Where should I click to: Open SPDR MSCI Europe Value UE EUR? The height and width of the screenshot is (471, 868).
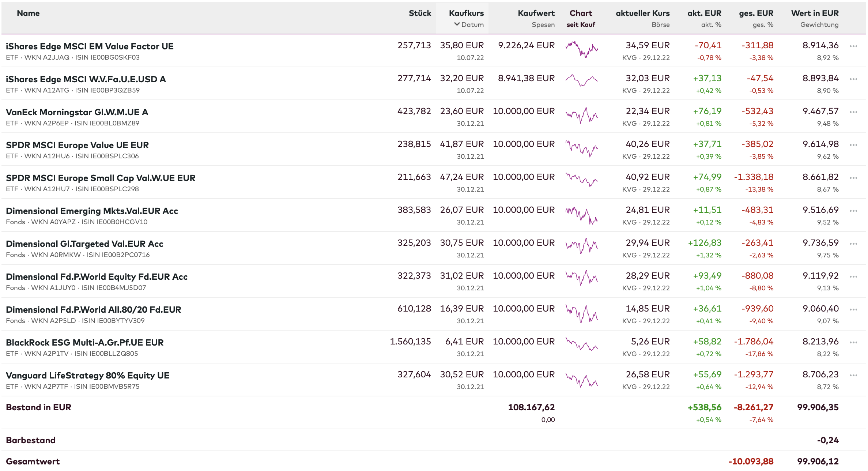77,145
